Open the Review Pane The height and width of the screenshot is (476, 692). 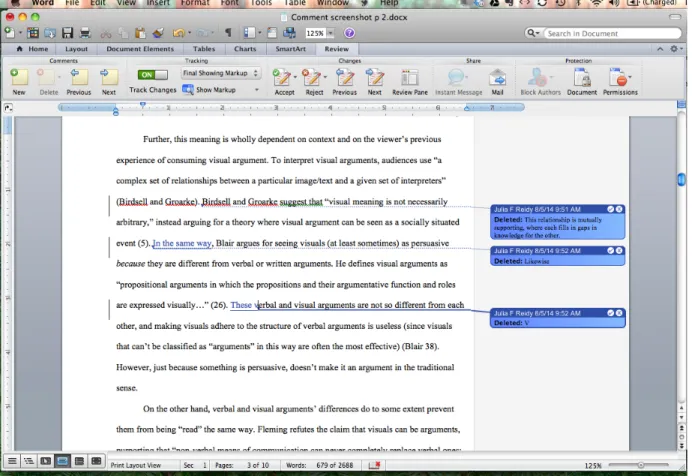tap(410, 82)
